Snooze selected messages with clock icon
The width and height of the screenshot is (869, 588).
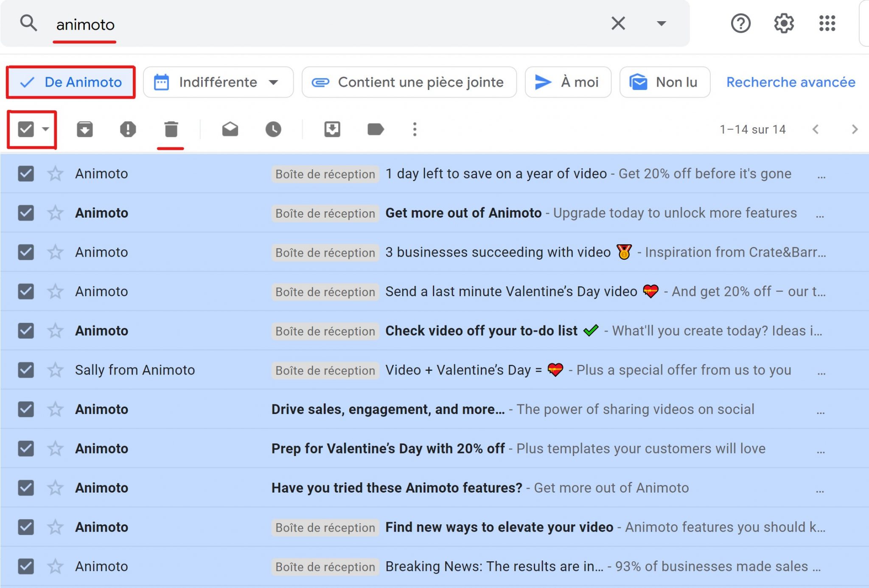273,129
